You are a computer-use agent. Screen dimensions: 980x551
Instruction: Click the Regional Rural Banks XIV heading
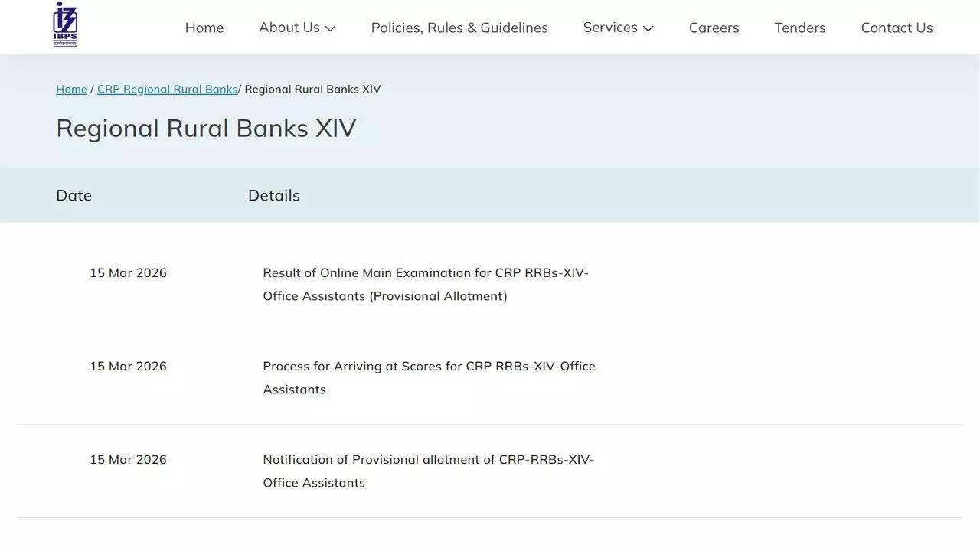click(x=206, y=128)
